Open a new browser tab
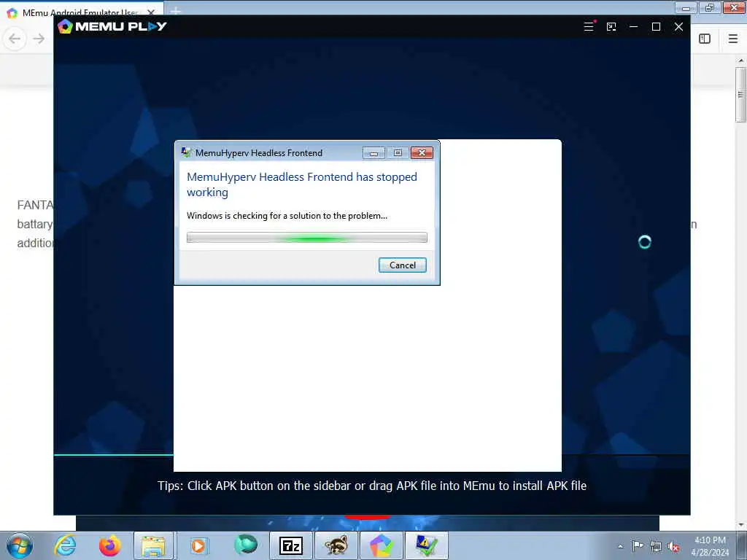 point(175,10)
